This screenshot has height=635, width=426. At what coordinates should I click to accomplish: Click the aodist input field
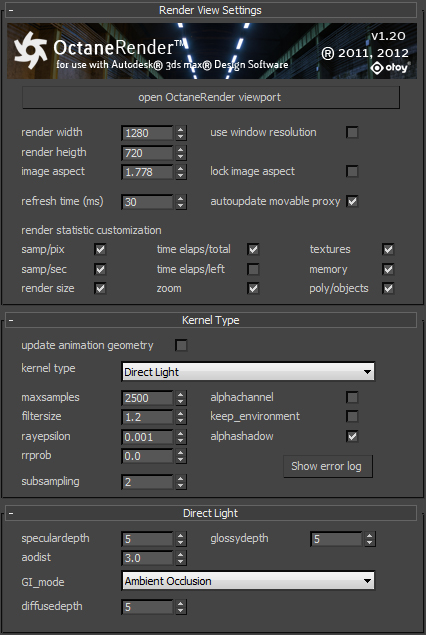pos(147,558)
